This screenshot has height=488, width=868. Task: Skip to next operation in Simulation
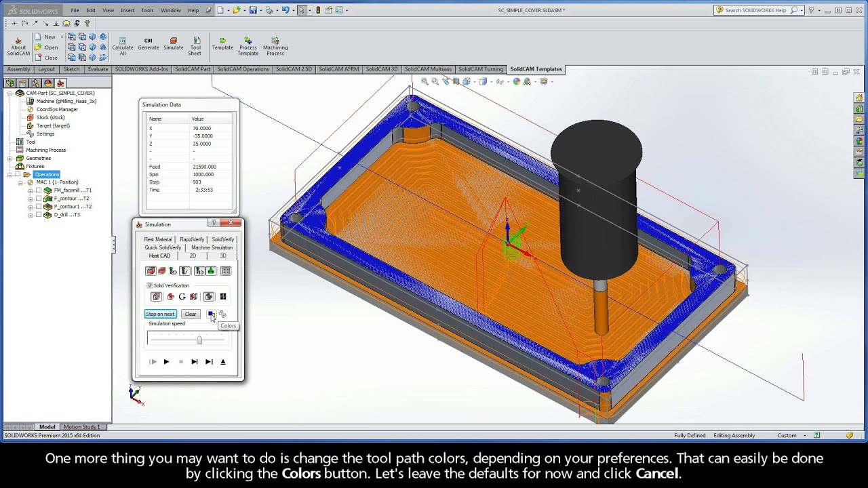[209, 362]
